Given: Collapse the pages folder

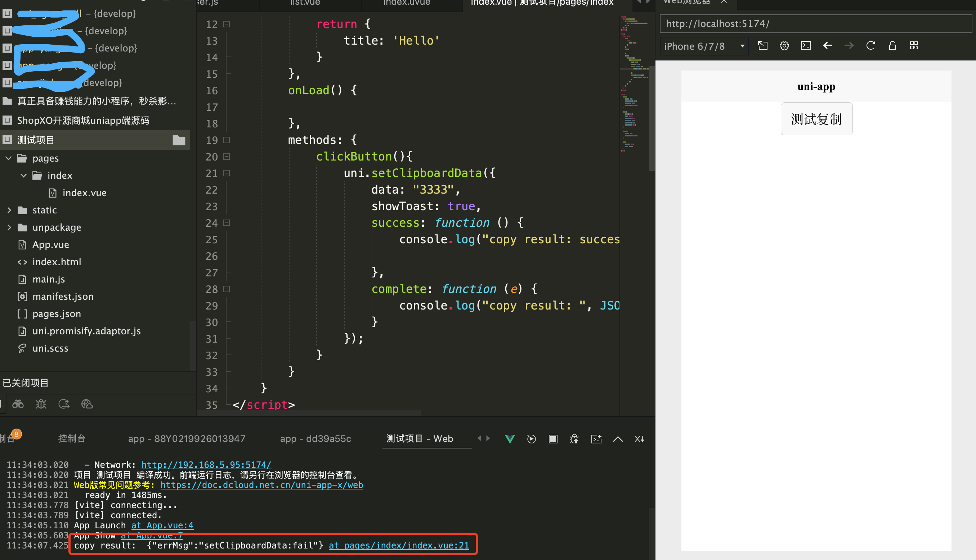Looking at the screenshot, I should (x=9, y=158).
